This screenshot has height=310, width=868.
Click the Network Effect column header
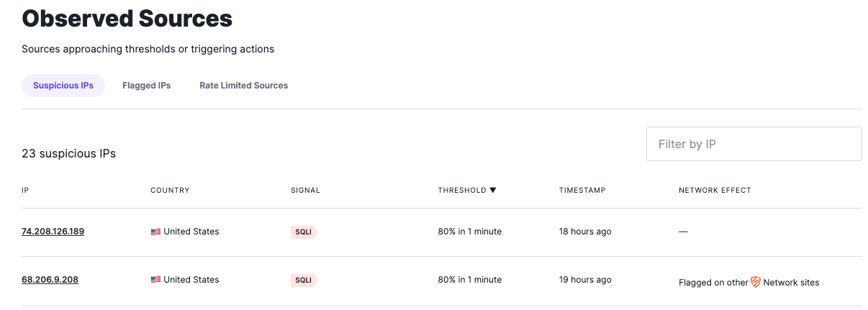click(715, 191)
